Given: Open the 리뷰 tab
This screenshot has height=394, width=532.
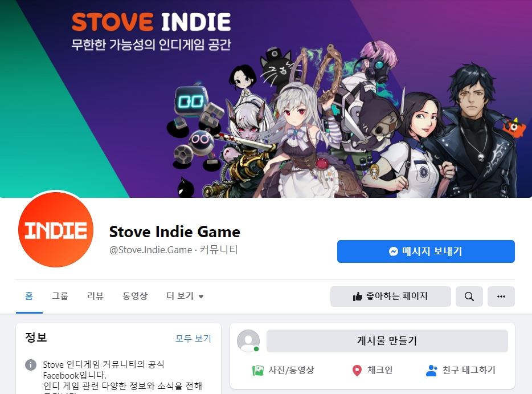Looking at the screenshot, I should [x=95, y=296].
